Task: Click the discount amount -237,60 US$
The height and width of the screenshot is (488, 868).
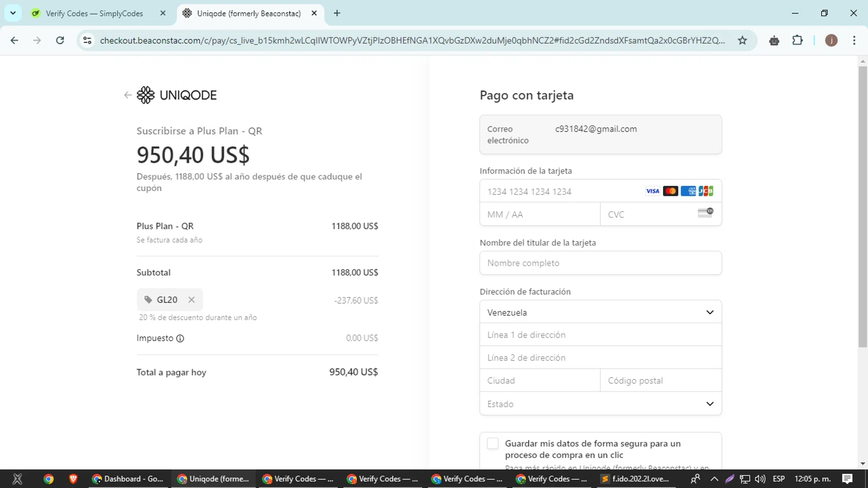Action: pos(356,300)
